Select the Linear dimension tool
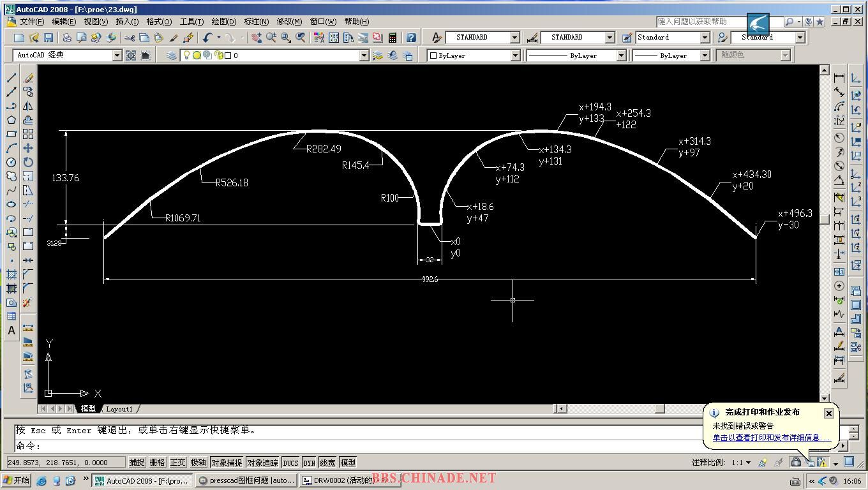The width and height of the screenshot is (868, 490). point(839,78)
